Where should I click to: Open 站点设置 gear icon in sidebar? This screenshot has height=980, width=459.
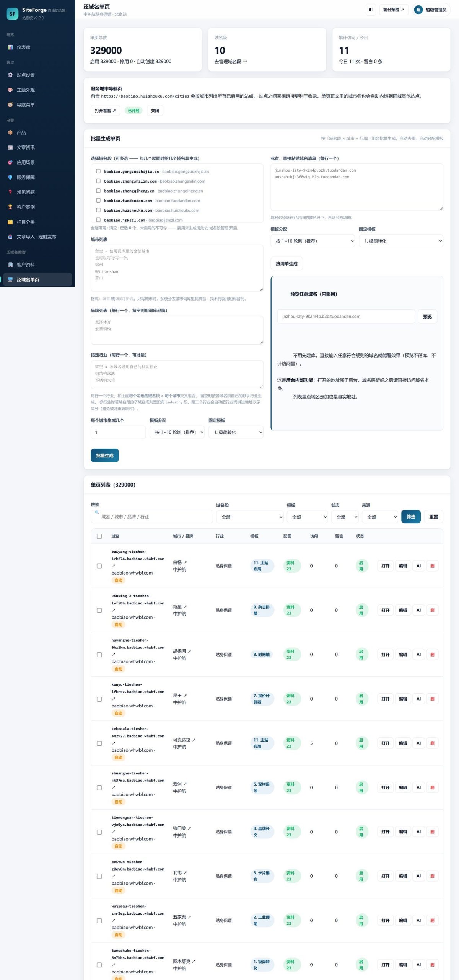click(10, 75)
